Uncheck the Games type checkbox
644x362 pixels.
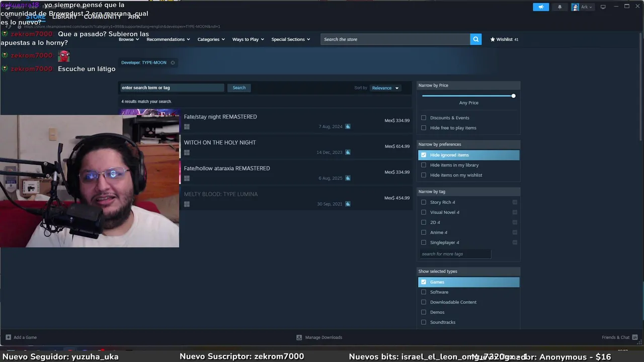pyautogui.click(x=424, y=282)
